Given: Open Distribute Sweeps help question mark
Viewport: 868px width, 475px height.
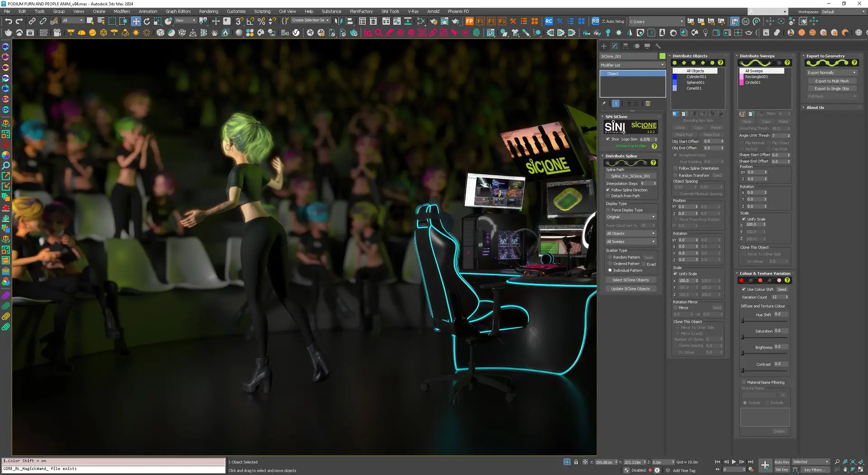Looking at the screenshot, I should pyautogui.click(x=787, y=63).
